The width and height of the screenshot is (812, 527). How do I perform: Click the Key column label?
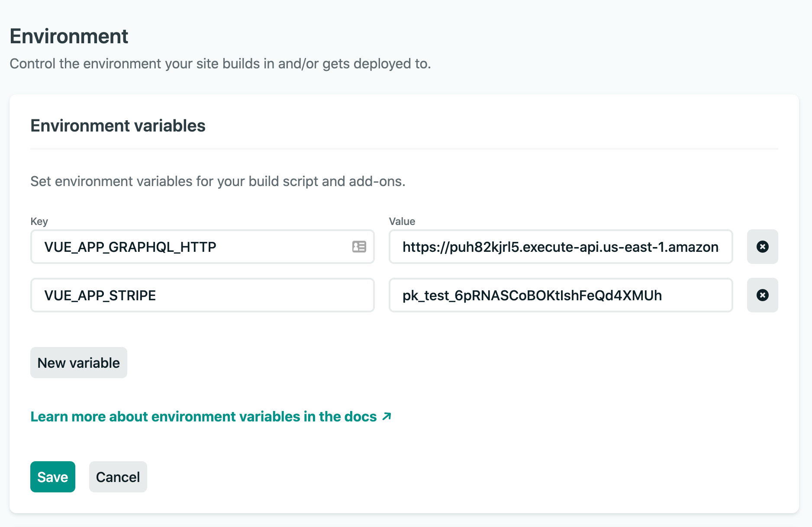(x=39, y=222)
